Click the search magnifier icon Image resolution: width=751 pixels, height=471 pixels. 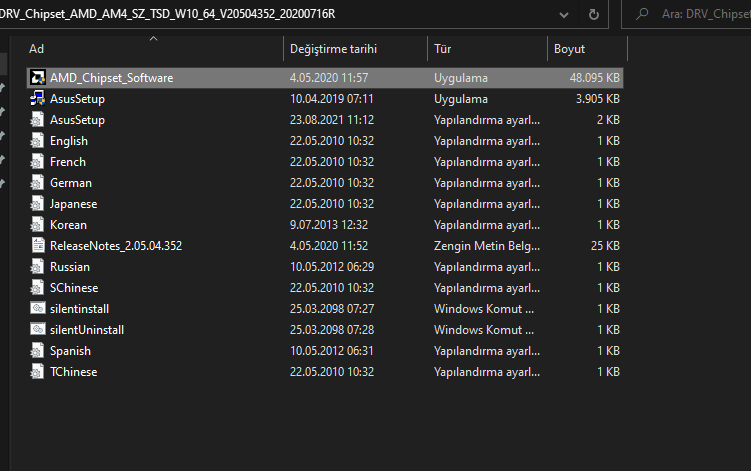[639, 15]
